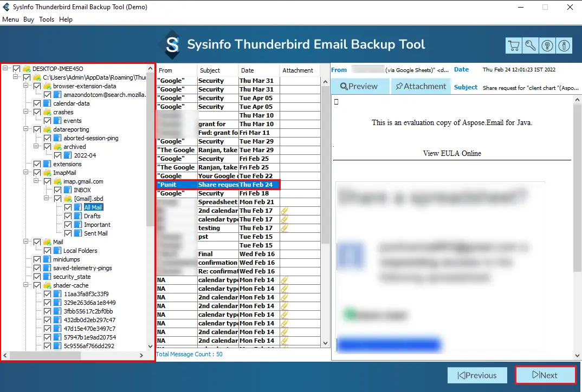Click the crashes folder icon
Viewport: 582px width, 392px height.
click(x=47, y=112)
